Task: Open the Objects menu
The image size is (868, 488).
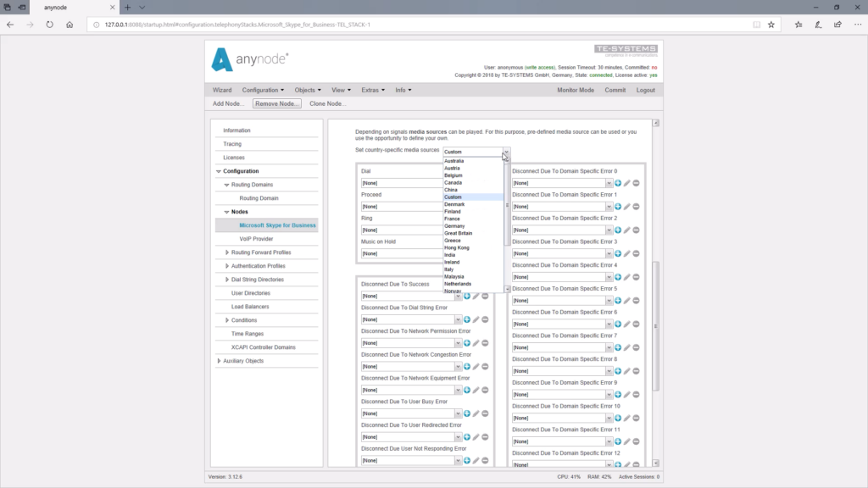Action: coord(308,90)
